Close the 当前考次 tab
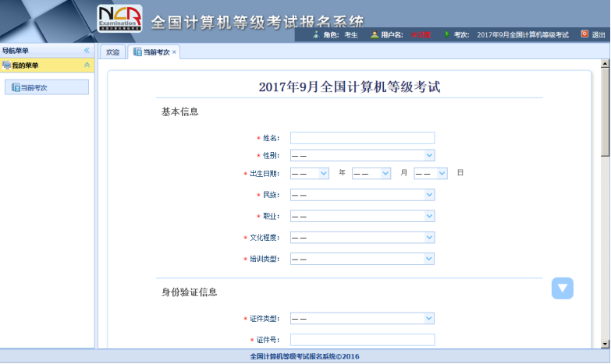The height and width of the screenshot is (364, 611). (x=174, y=51)
